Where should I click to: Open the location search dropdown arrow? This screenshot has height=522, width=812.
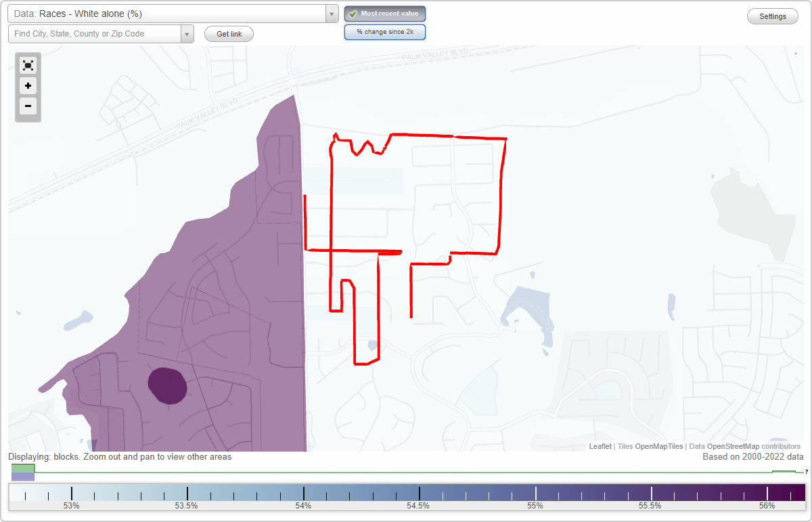click(187, 34)
